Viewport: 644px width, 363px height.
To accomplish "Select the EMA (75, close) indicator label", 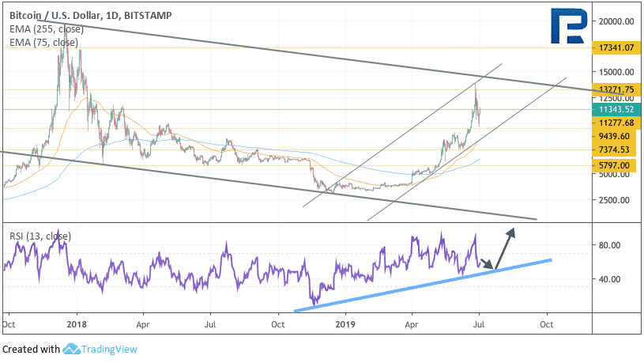I will [43, 43].
